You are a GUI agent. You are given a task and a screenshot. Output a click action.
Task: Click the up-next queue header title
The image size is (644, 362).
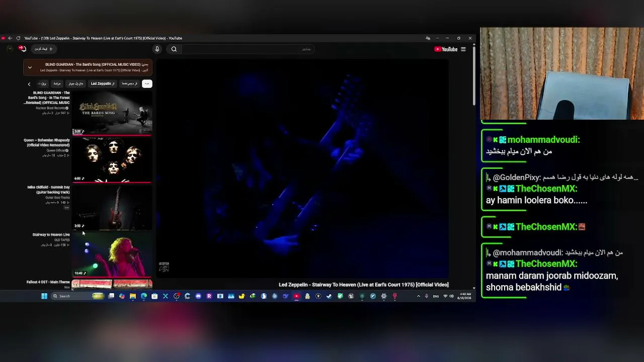coord(97,64)
